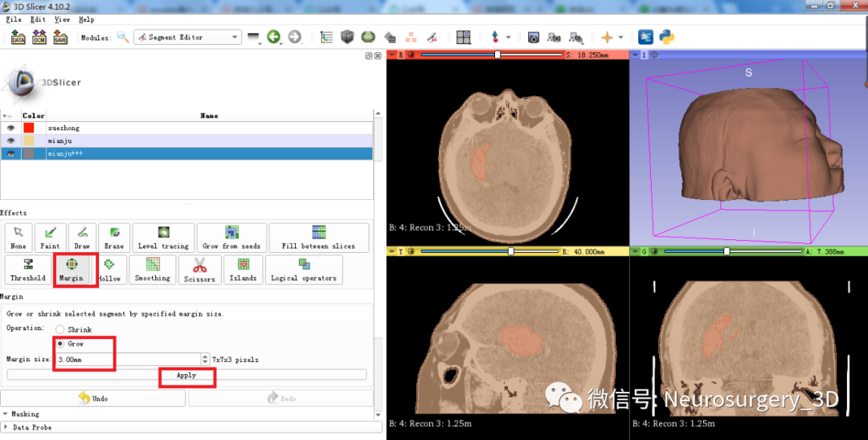
Task: Open the View menu
Action: point(62,19)
